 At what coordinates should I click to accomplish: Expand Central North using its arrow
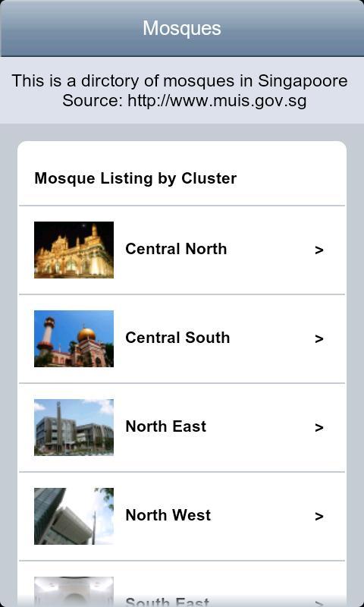[319, 250]
